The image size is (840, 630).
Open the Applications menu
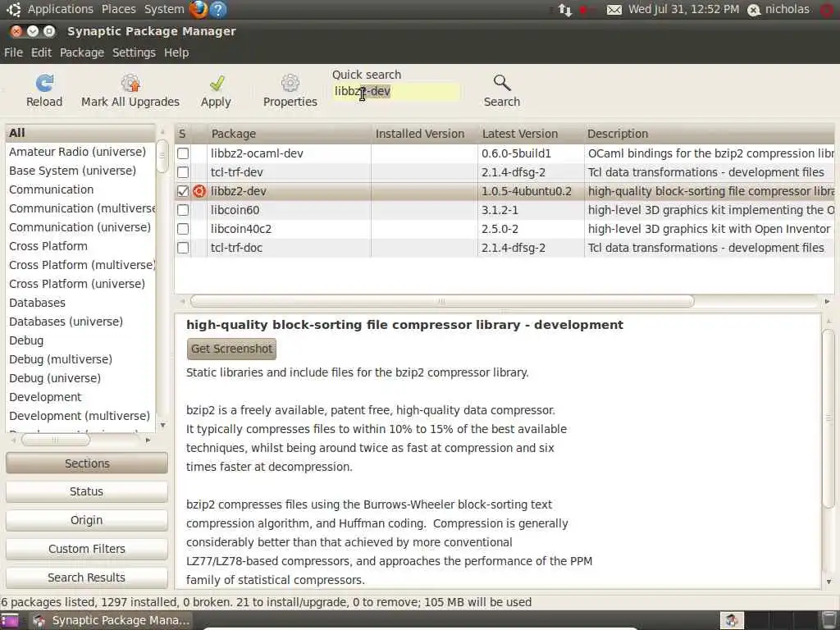point(61,9)
